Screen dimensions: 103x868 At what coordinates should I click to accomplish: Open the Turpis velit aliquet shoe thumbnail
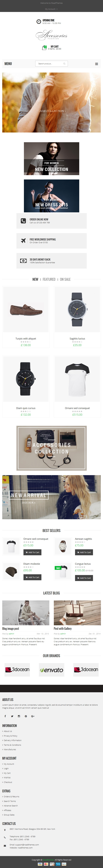coord(26,309)
